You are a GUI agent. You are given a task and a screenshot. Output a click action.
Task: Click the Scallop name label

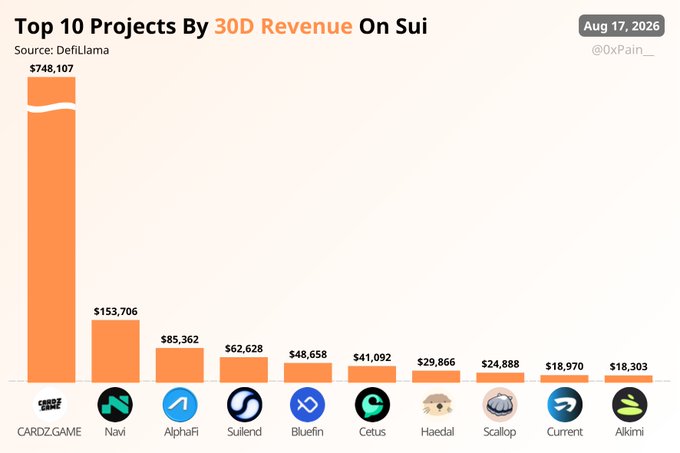point(500,432)
